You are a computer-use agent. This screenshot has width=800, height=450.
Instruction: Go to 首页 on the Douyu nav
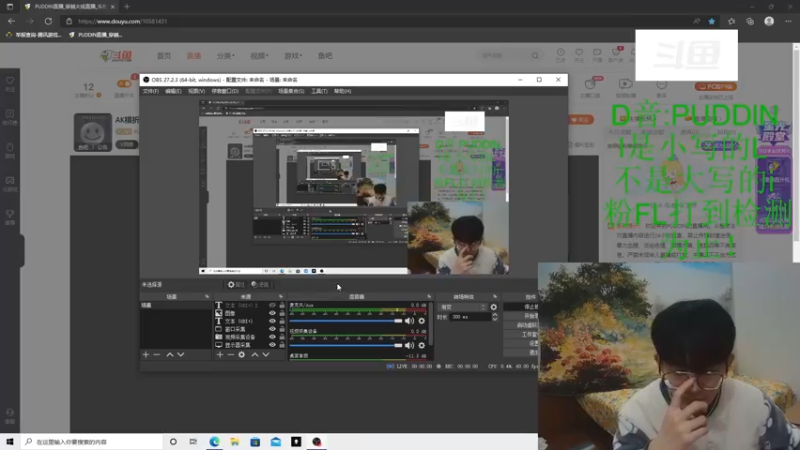pos(164,56)
